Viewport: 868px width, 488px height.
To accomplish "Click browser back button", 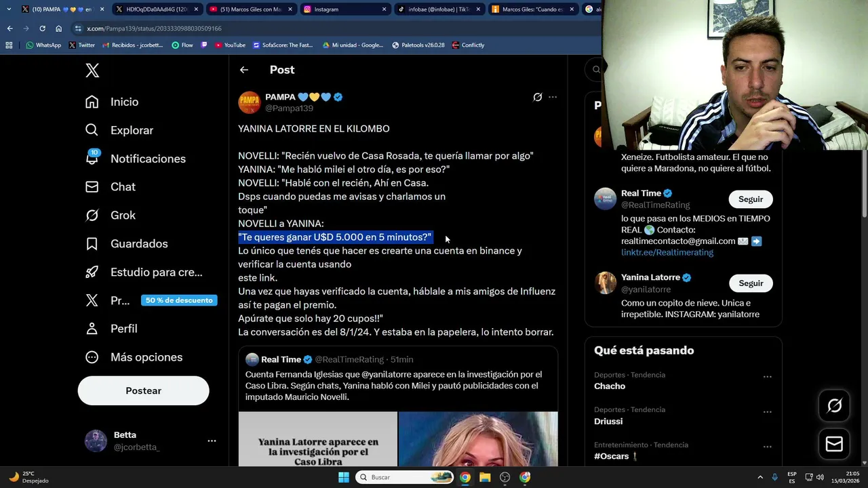I will [9, 28].
